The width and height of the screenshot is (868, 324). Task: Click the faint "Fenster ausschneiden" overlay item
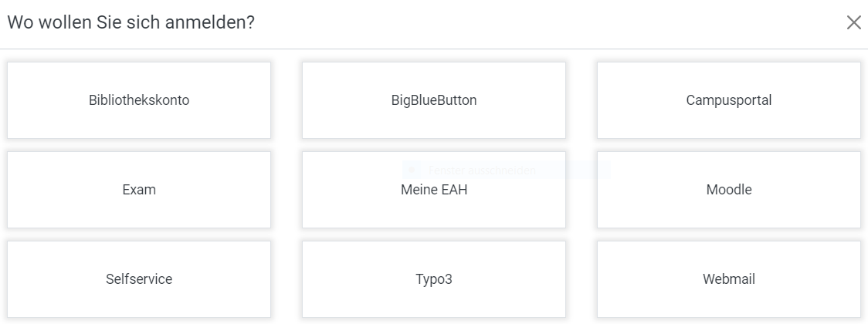pos(482,170)
